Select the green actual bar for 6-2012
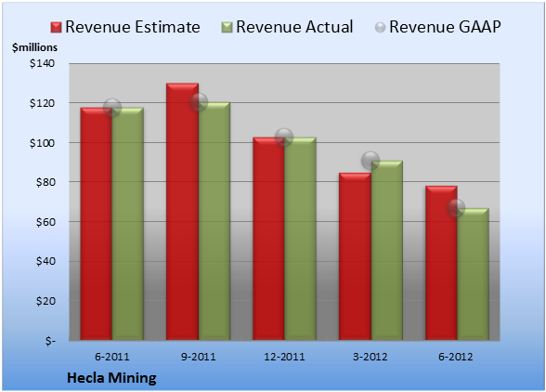Screen dimensions: 546x392 (473, 274)
